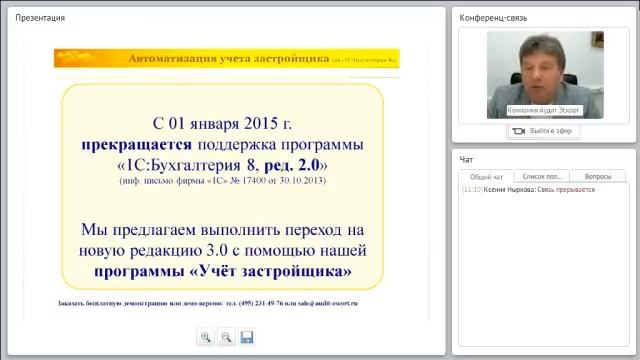This screenshot has width=640, height=360.
Task: Zoom in on the presentation slide
Action: coord(205,337)
